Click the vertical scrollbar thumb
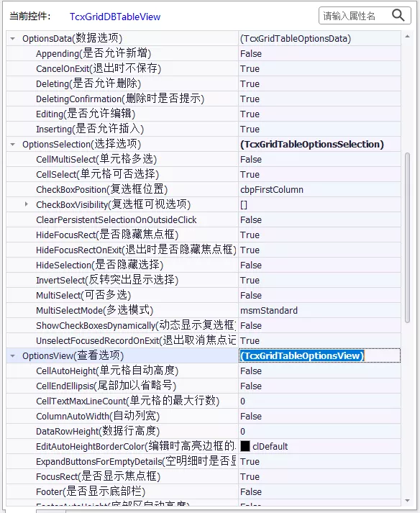Image resolution: width=420 pixels, height=513 pixels. [x=407, y=238]
